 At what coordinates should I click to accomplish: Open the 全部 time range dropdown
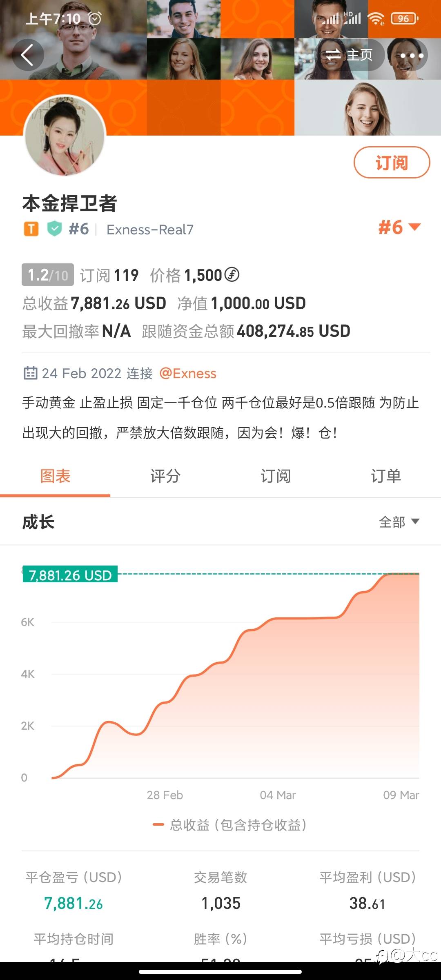tap(399, 522)
